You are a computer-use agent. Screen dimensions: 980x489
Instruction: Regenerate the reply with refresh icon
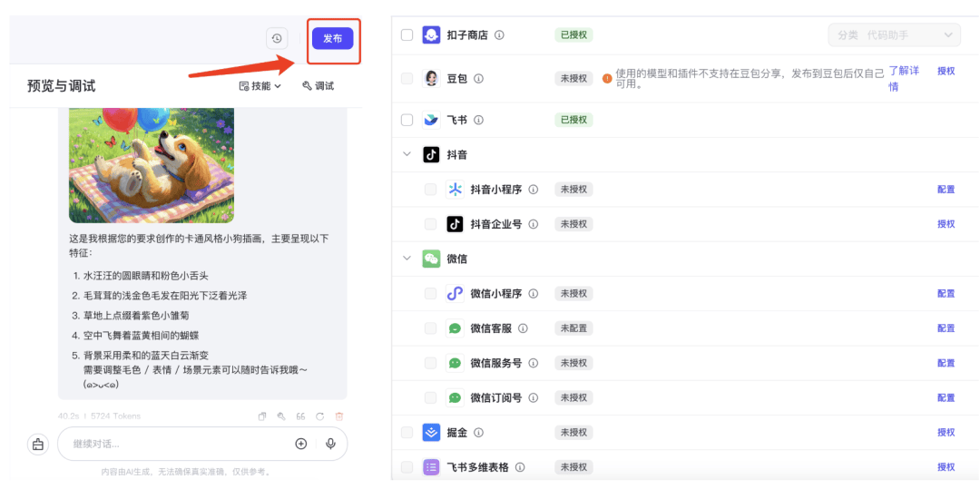coord(319,416)
